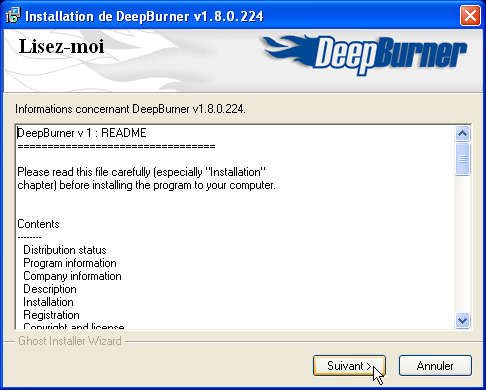
Task: Click the "Contents" heading in the readme
Action: [x=38, y=224]
